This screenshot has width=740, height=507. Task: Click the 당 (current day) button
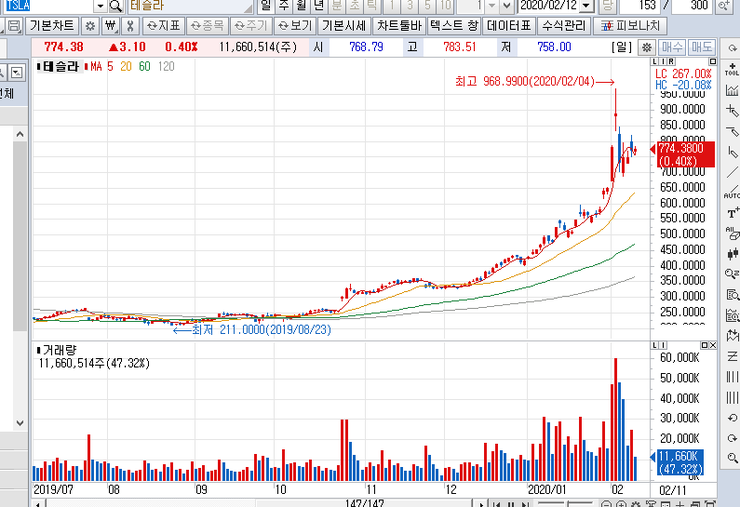pyautogui.click(x=607, y=6)
